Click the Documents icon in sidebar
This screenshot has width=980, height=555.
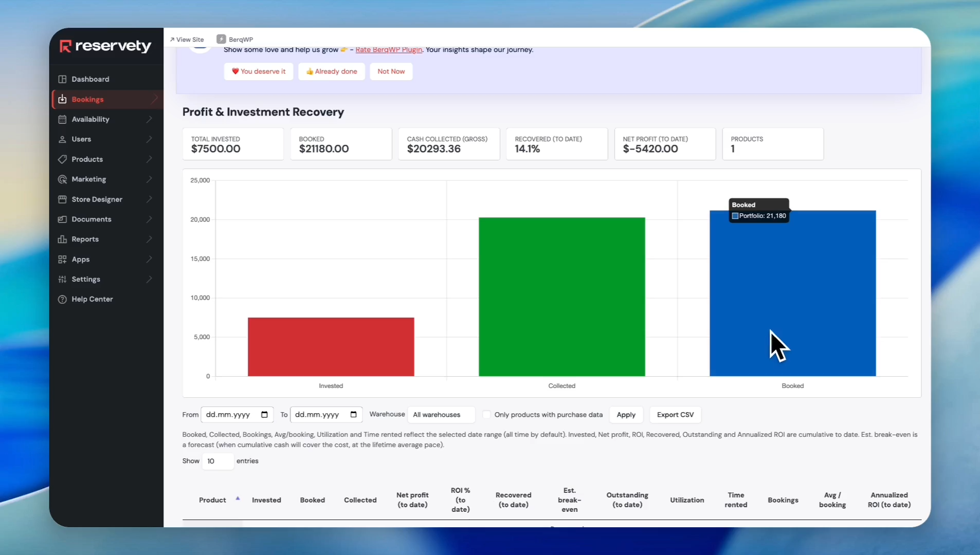pyautogui.click(x=62, y=219)
